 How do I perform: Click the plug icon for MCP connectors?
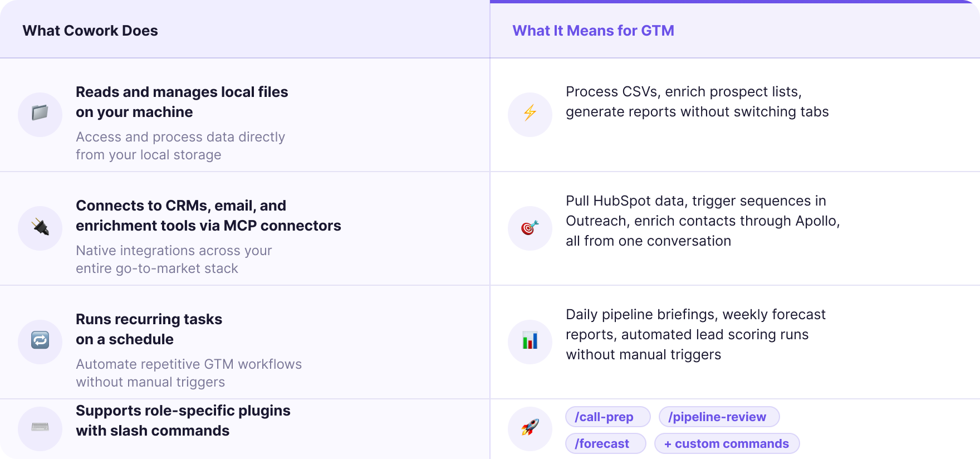pyautogui.click(x=40, y=228)
